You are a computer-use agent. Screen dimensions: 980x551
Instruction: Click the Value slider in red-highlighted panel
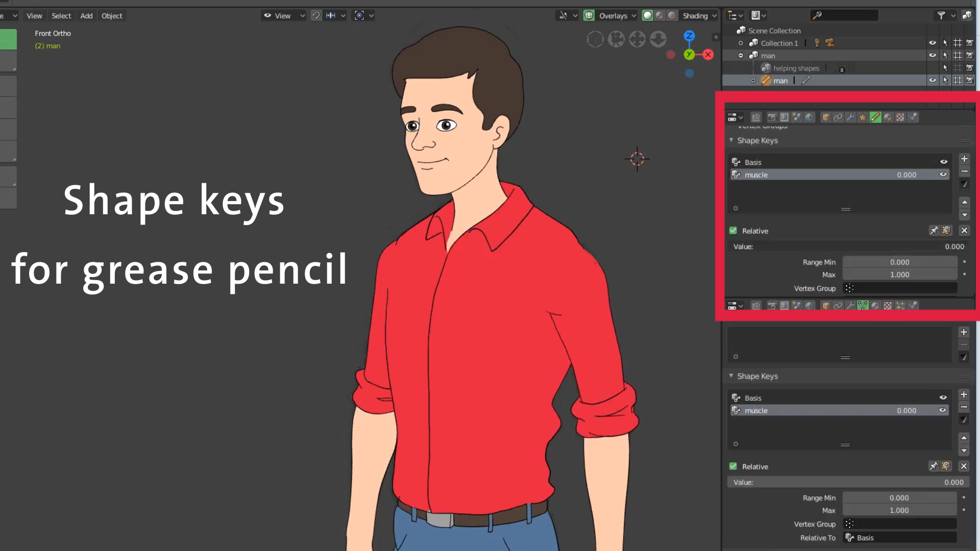coord(848,246)
